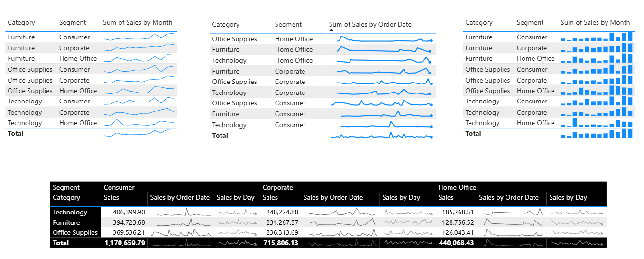Click the Consumer total value 1,170,659.79

click(124, 243)
